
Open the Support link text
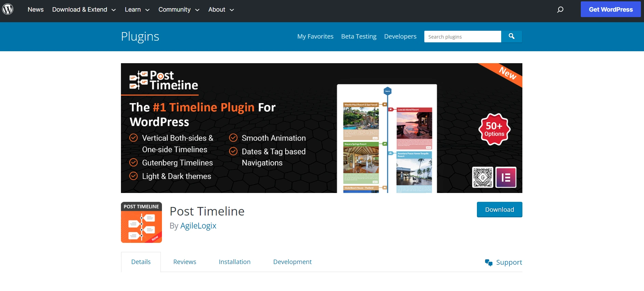point(509,262)
